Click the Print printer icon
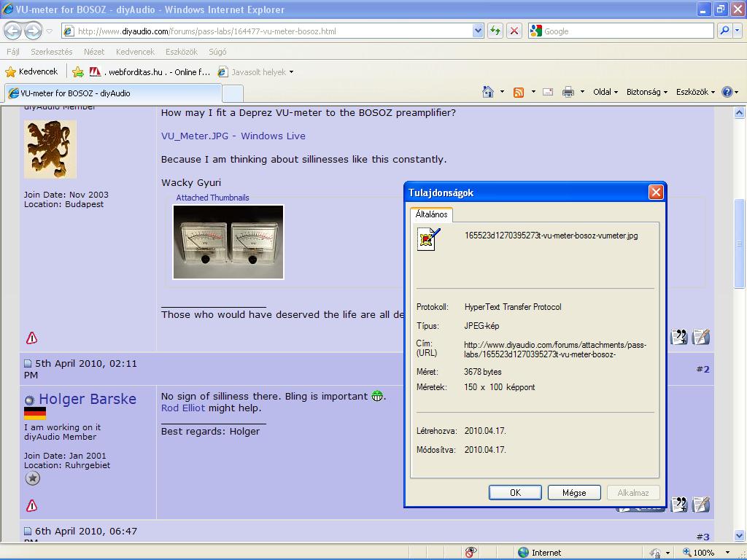The width and height of the screenshot is (747, 560). (568, 92)
